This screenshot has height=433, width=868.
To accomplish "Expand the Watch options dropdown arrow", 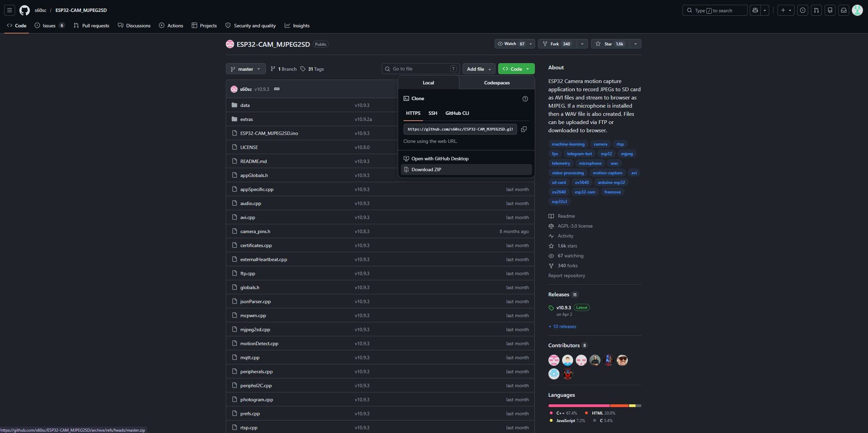I will point(531,44).
